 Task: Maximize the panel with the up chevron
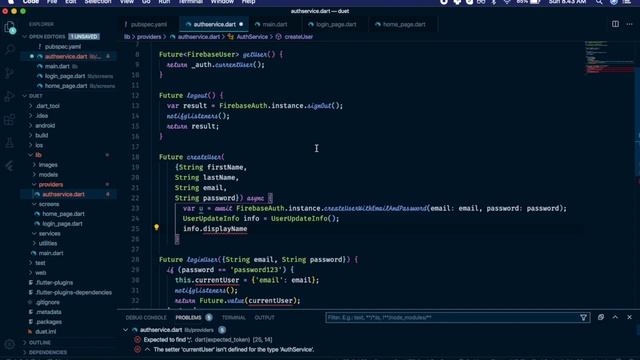click(615, 317)
